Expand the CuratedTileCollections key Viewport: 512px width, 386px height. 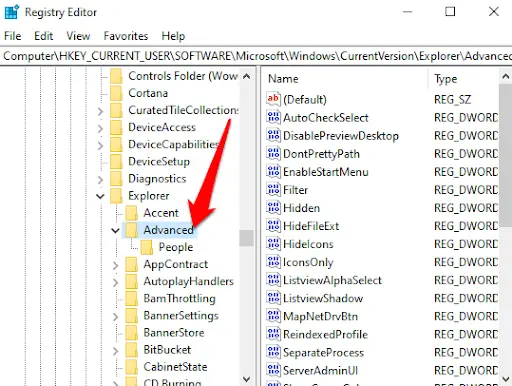100,111
